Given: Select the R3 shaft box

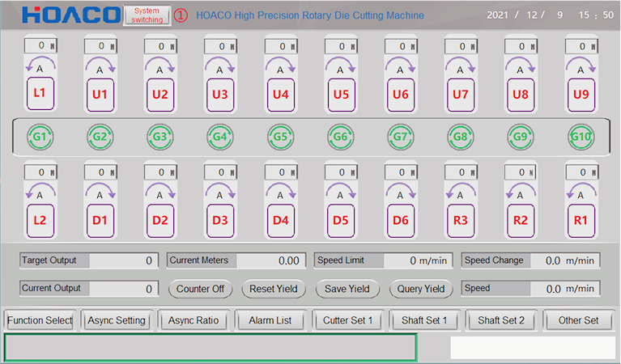Looking at the screenshot, I should click(x=461, y=219).
